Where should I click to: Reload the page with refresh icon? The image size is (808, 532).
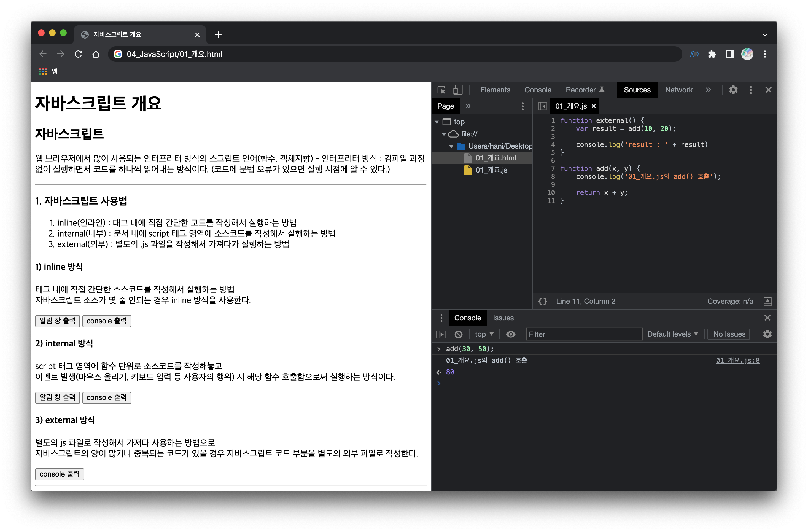(x=79, y=54)
